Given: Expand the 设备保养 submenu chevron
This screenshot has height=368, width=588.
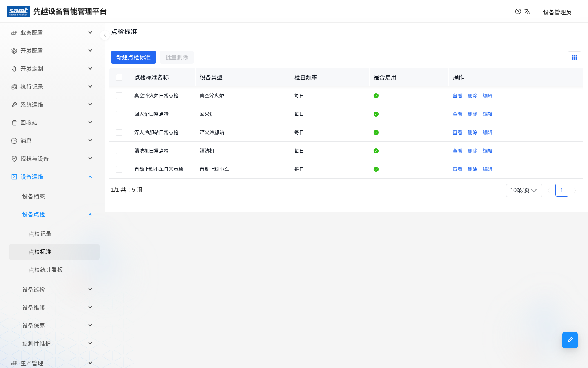Looking at the screenshot, I should click(90, 325).
